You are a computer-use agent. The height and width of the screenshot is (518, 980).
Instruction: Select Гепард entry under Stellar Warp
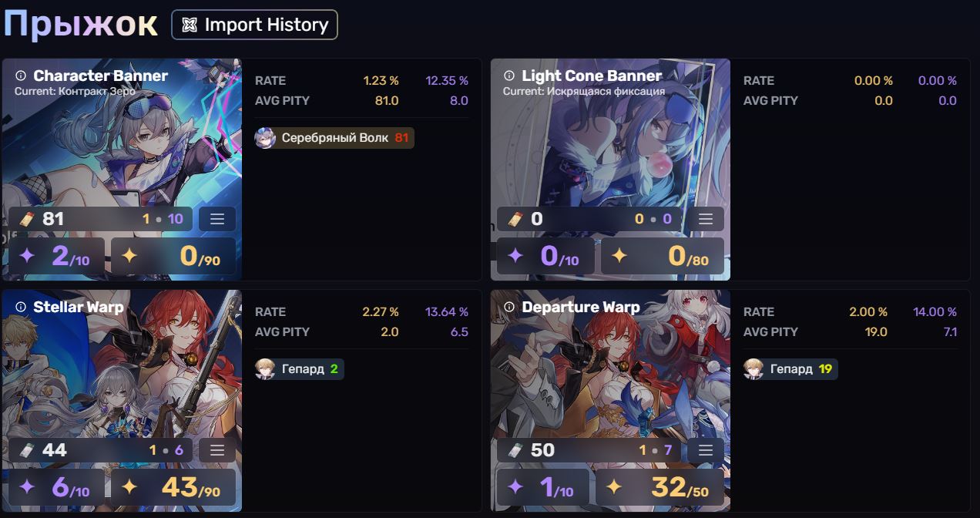point(299,369)
